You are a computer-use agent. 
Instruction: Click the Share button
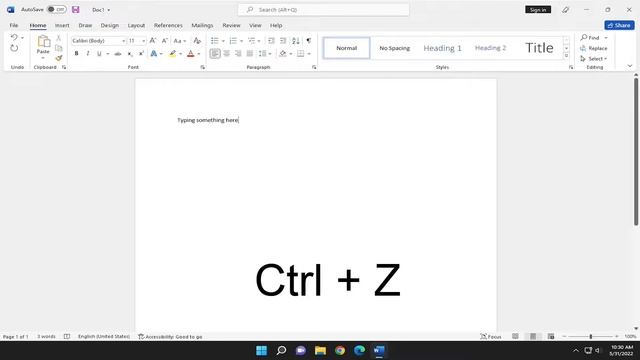click(x=619, y=25)
